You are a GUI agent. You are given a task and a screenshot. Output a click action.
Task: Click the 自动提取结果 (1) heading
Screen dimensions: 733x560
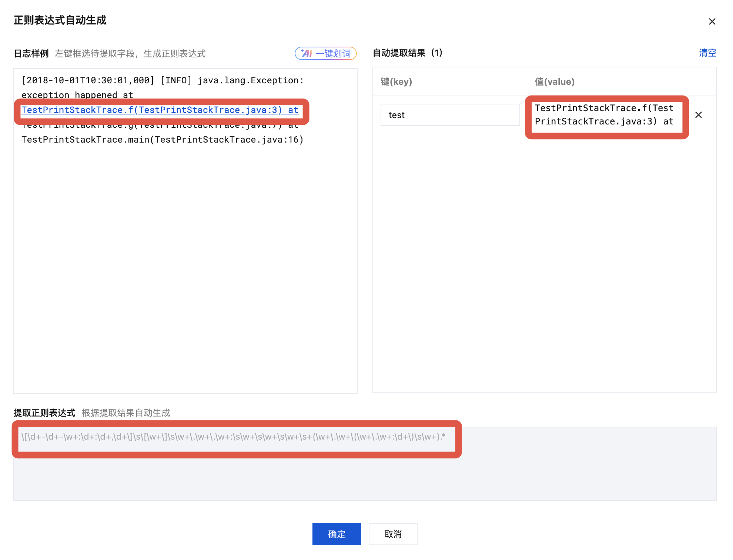click(407, 53)
